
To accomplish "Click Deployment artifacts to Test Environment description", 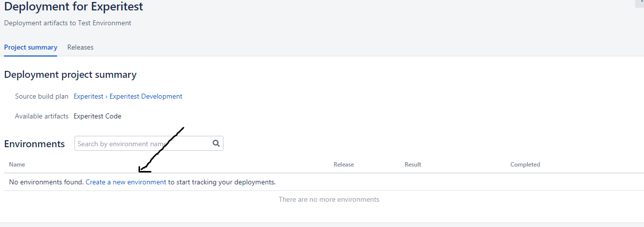I will [x=68, y=23].
